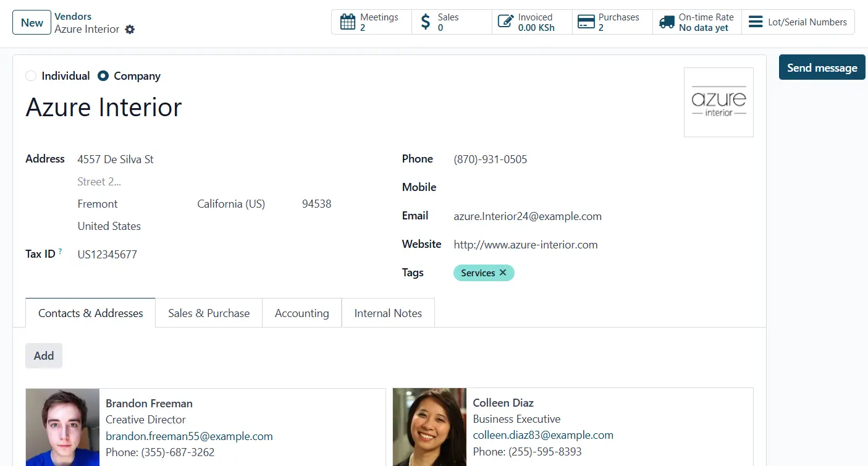Select the Individual radio option

click(31, 76)
